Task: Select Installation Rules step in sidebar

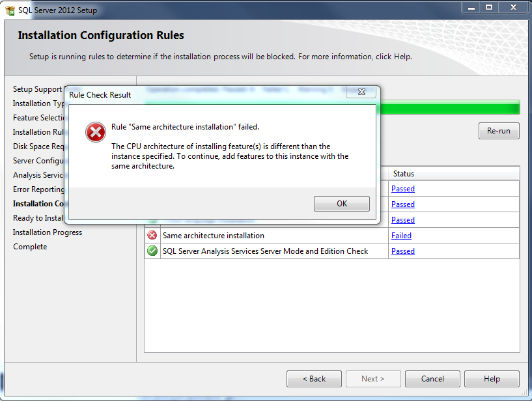Action: (x=38, y=132)
